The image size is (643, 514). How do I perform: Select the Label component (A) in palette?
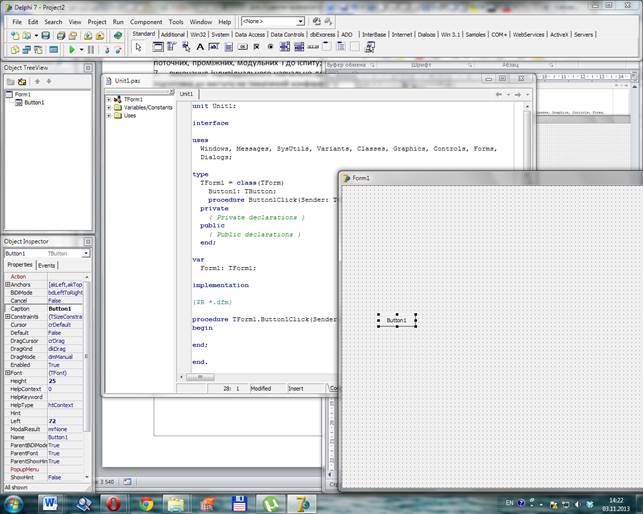200,47
